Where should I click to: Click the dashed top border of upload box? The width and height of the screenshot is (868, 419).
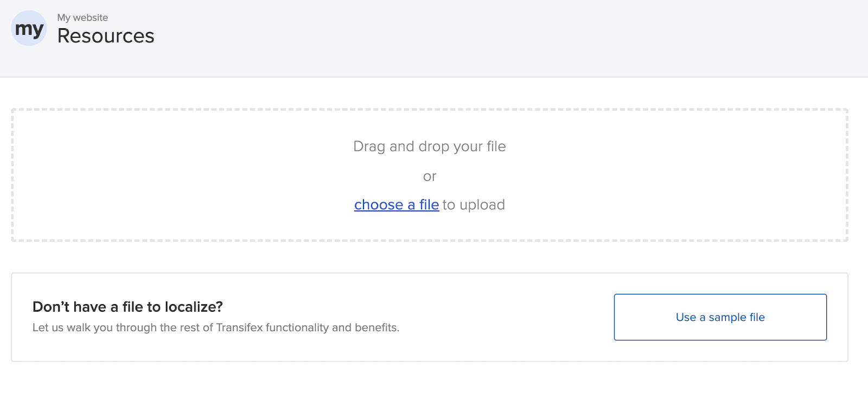pyautogui.click(x=429, y=109)
